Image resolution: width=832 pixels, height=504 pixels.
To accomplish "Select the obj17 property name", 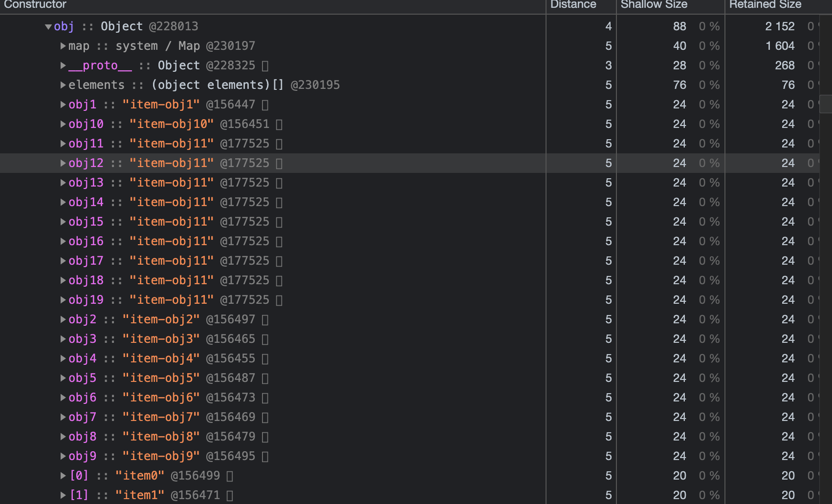I will (x=86, y=261).
